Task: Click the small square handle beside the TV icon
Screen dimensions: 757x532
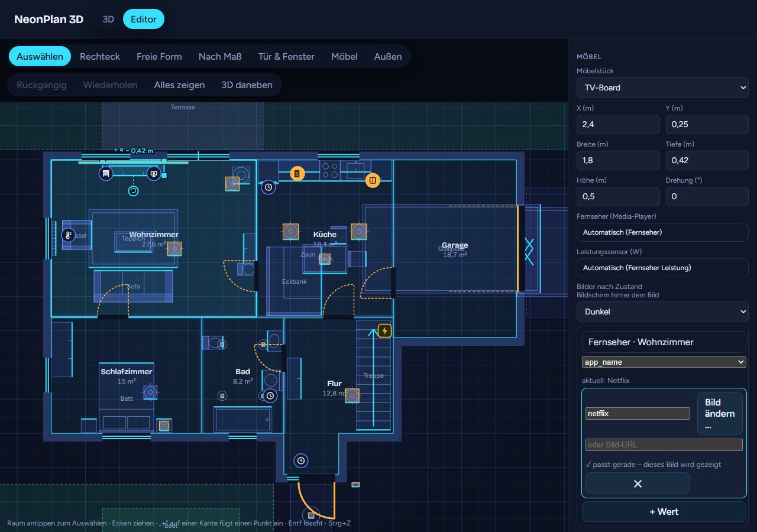Action: (x=164, y=176)
